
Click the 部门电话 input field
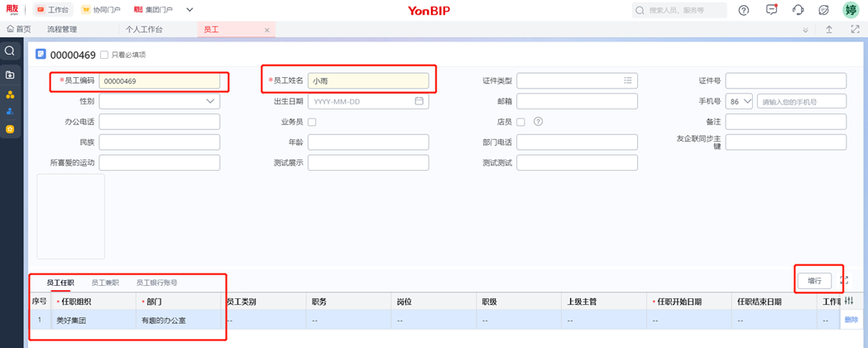578,143
